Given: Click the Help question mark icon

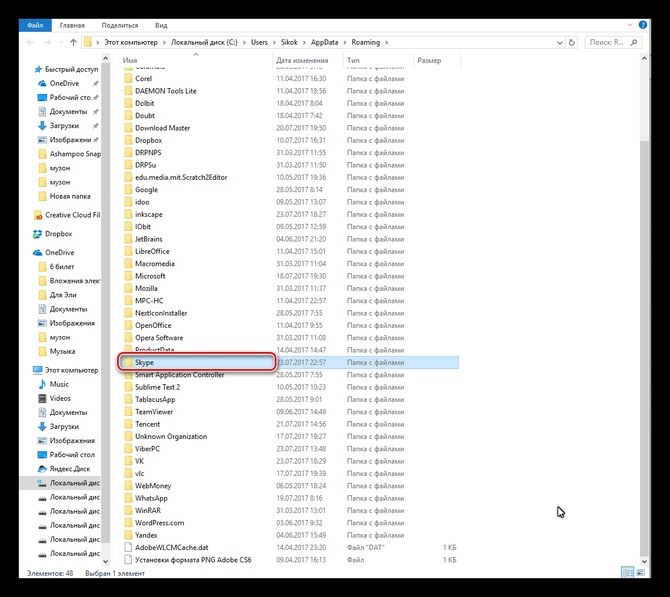Looking at the screenshot, I should [x=642, y=25].
